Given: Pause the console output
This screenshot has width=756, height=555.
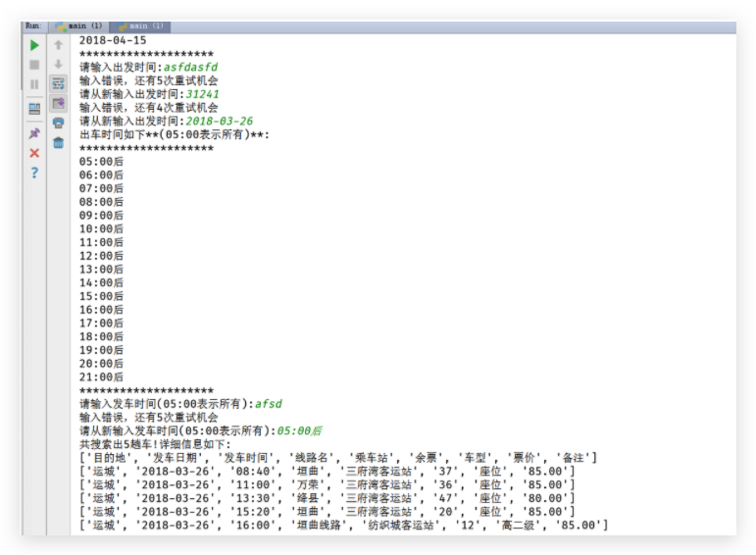Looking at the screenshot, I should 34,84.
